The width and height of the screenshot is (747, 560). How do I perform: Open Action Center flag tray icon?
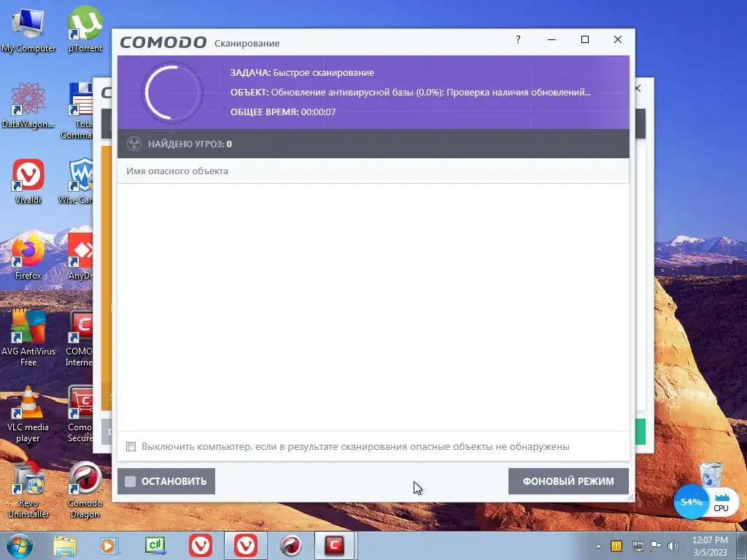(656, 546)
